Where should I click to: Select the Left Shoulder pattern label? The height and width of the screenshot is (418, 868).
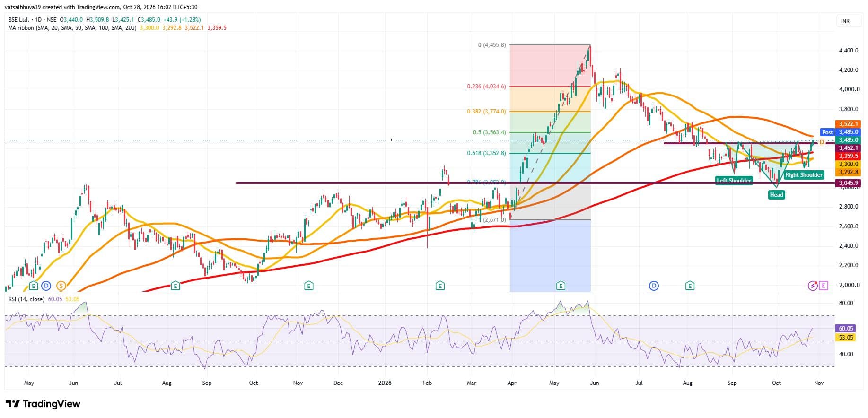coord(734,181)
